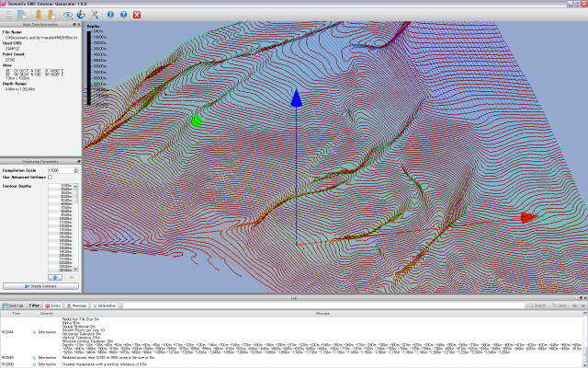Click the Create Contours button

coord(40,286)
